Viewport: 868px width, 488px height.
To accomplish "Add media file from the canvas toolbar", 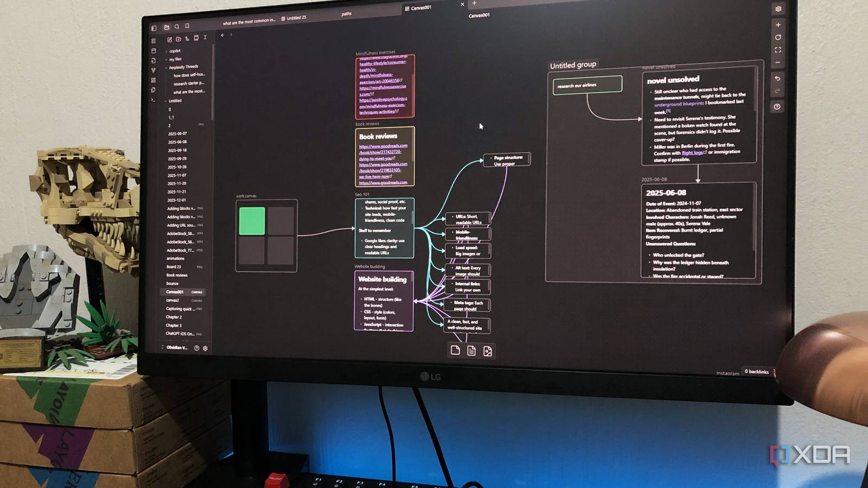I will [487, 351].
